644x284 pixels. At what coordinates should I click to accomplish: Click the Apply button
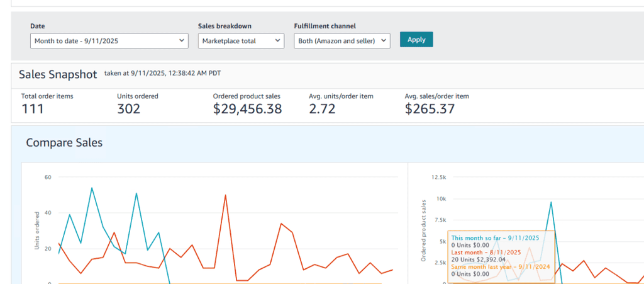click(x=416, y=40)
